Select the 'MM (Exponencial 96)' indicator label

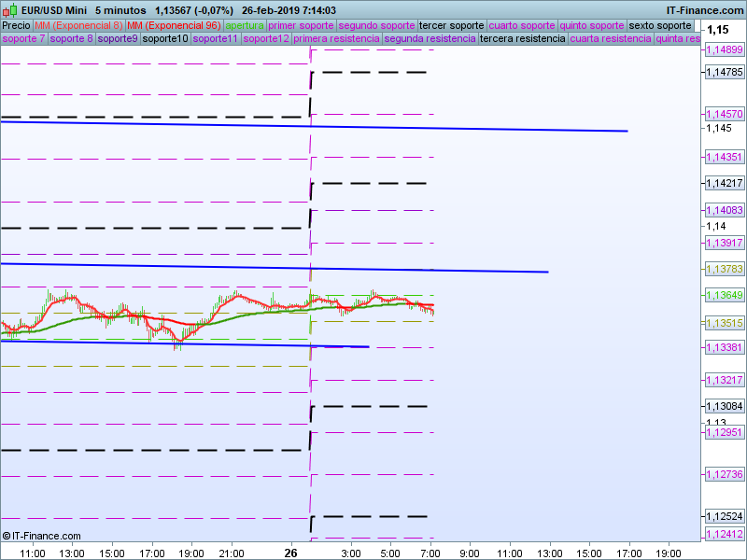tap(174, 25)
